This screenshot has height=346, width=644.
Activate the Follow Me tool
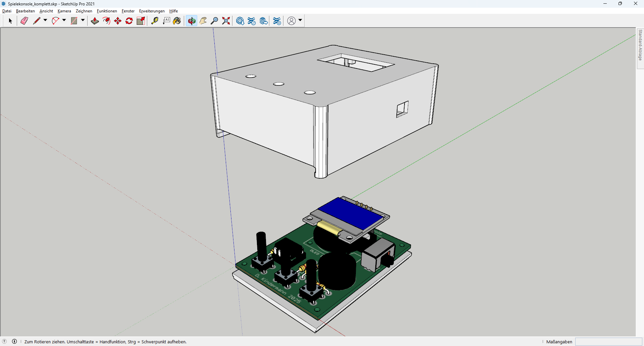(106, 20)
